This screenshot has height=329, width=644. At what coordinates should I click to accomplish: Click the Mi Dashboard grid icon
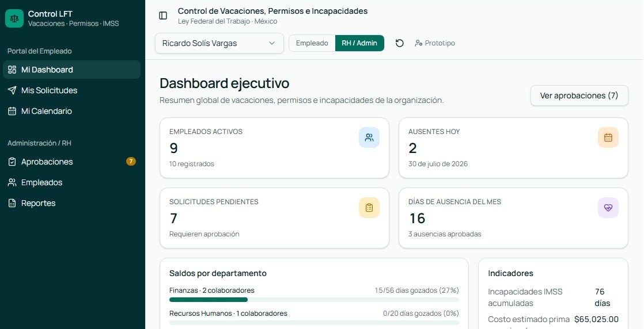click(12, 70)
